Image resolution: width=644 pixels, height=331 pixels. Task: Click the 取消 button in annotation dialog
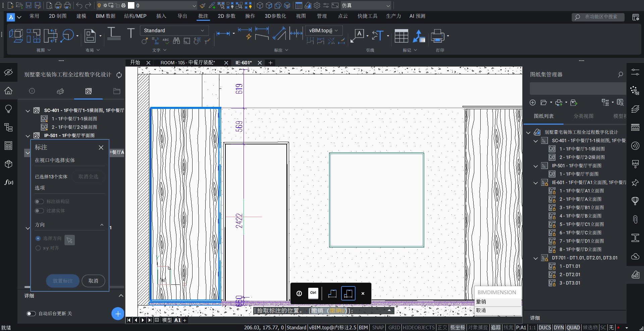93,281
